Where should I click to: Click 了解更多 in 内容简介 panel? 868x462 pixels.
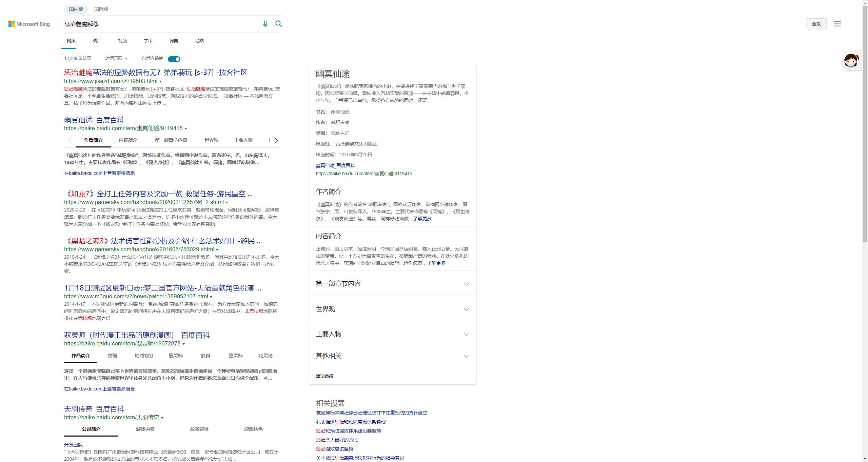436,263
